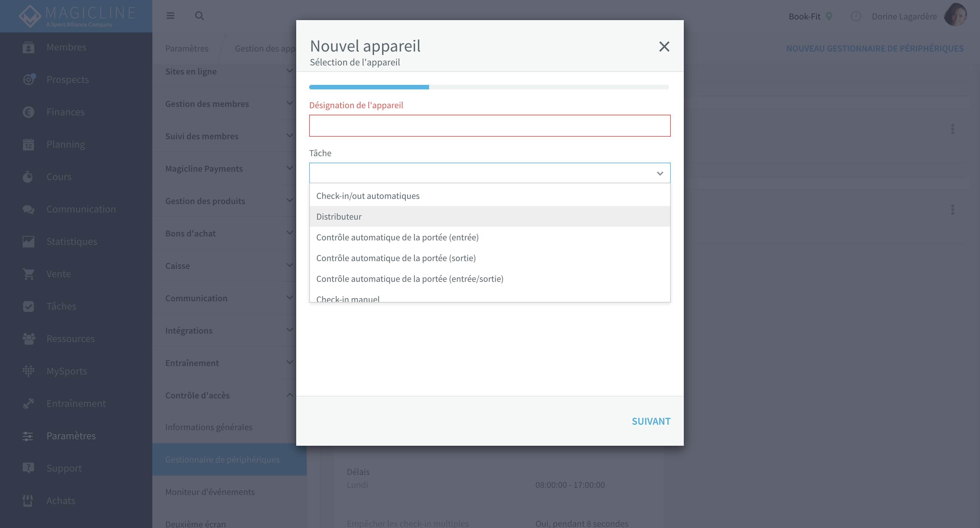The width and height of the screenshot is (980, 528).
Task: Select Contrôle automatique de la portée (sortie)
Action: 490,258
